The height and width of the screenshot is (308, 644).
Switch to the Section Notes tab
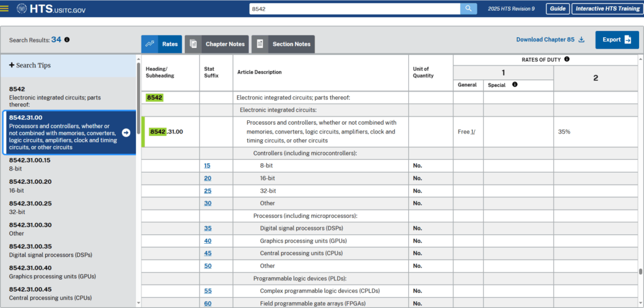[283, 44]
